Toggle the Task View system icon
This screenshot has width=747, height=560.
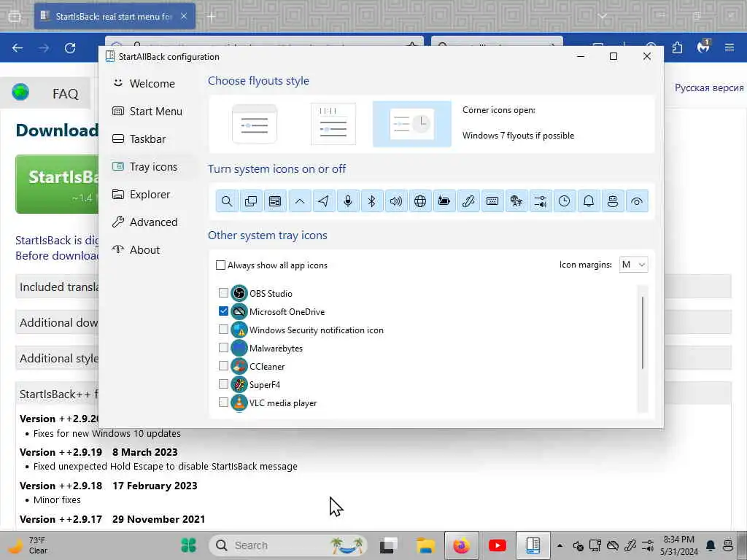coord(251,201)
